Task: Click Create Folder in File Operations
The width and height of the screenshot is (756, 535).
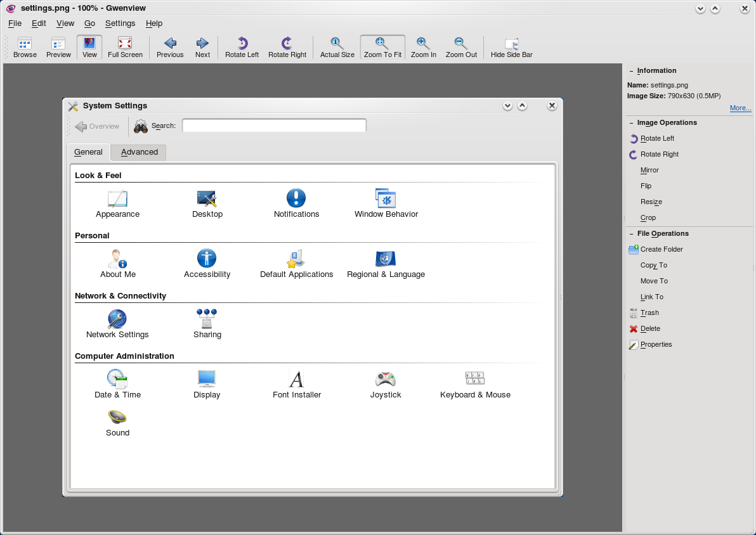Action: [656, 249]
